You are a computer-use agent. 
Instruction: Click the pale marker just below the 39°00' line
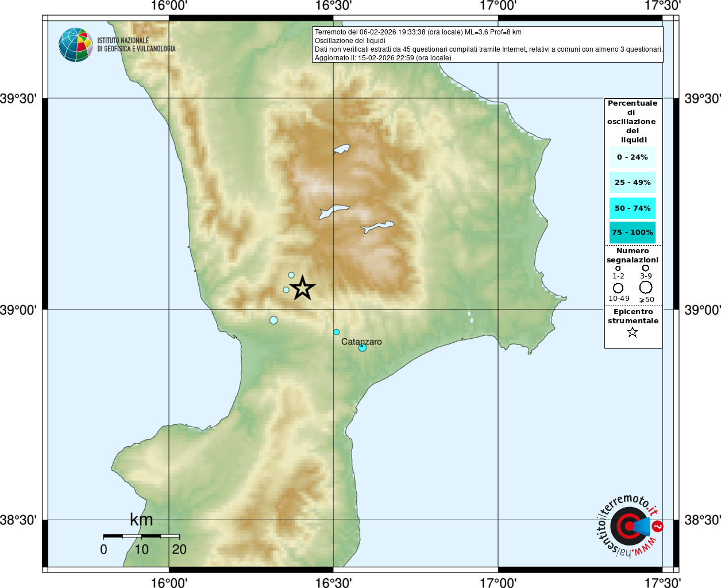(x=273, y=320)
